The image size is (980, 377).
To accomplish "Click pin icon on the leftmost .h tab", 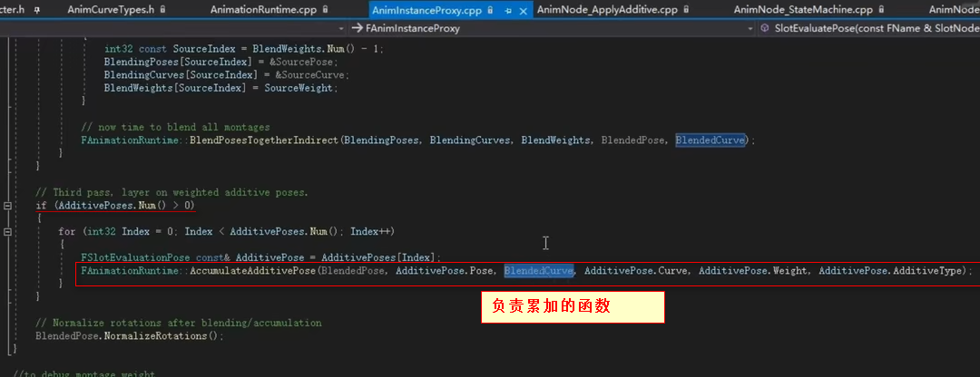I will click(x=37, y=11).
